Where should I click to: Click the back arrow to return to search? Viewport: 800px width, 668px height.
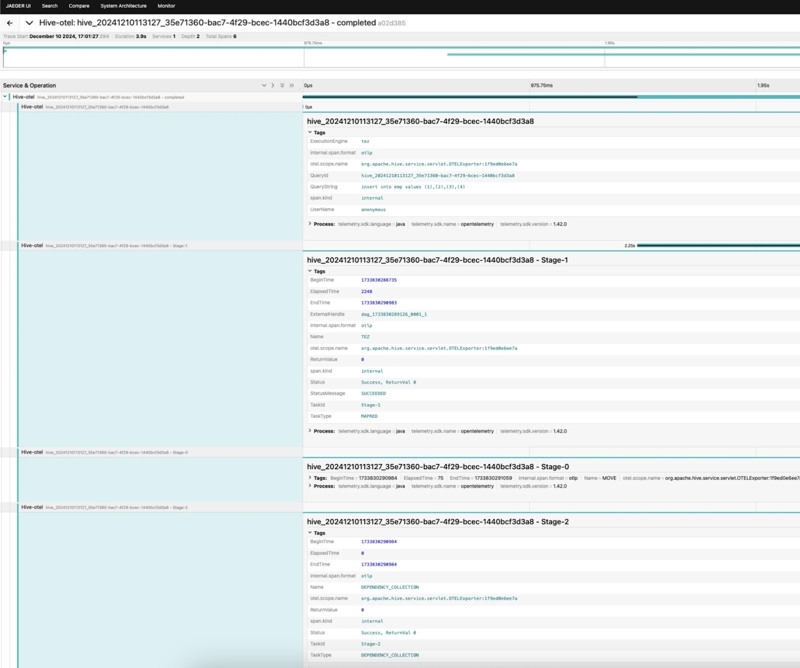[x=10, y=21]
